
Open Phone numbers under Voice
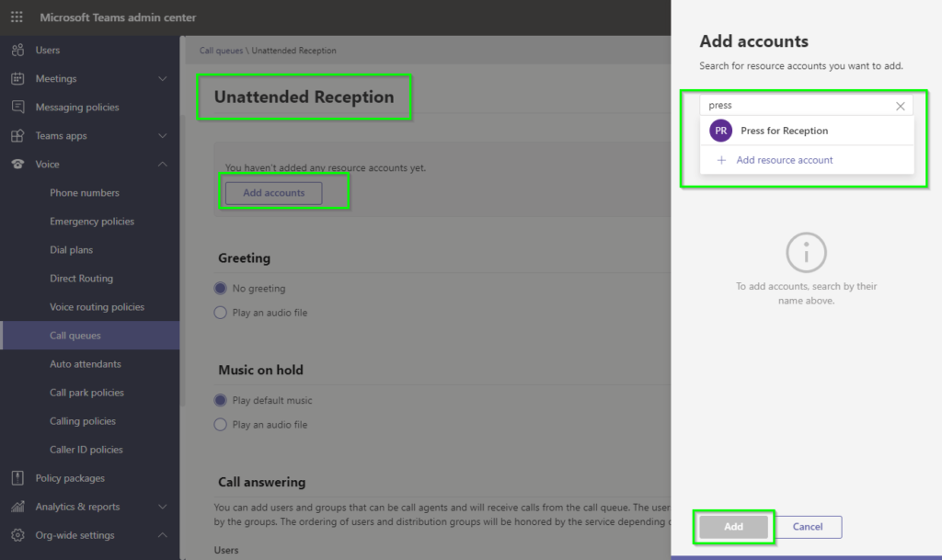[85, 193]
